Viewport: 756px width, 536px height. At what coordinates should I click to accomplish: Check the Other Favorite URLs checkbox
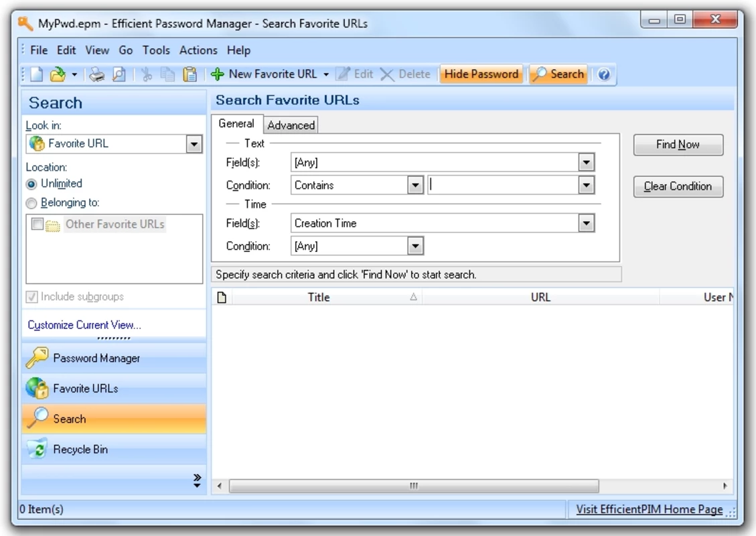(37, 224)
